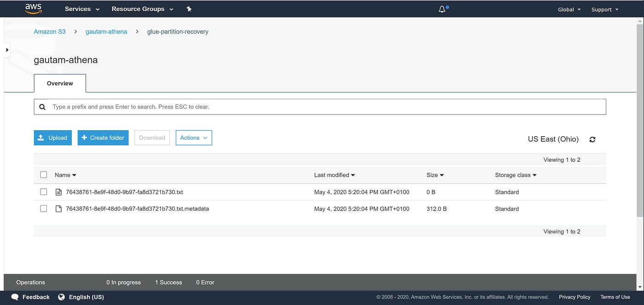Viewport: 644px width, 305px height.
Task: Click the file icon beside the .txt object
Action: point(58,192)
